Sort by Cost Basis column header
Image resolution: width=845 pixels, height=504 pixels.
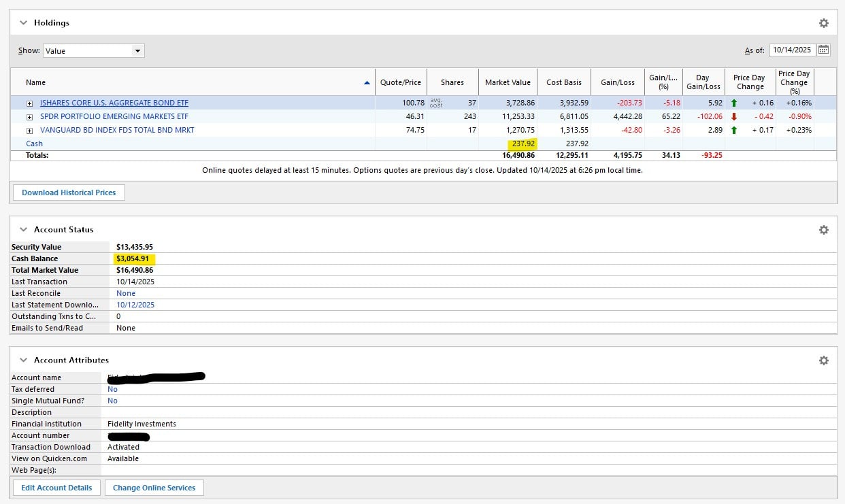(x=564, y=82)
